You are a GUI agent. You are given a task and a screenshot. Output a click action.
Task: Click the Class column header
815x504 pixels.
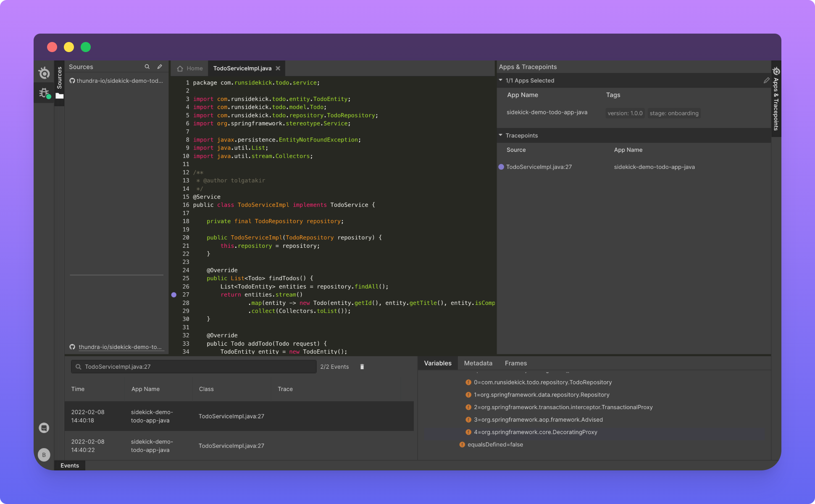pyautogui.click(x=206, y=389)
